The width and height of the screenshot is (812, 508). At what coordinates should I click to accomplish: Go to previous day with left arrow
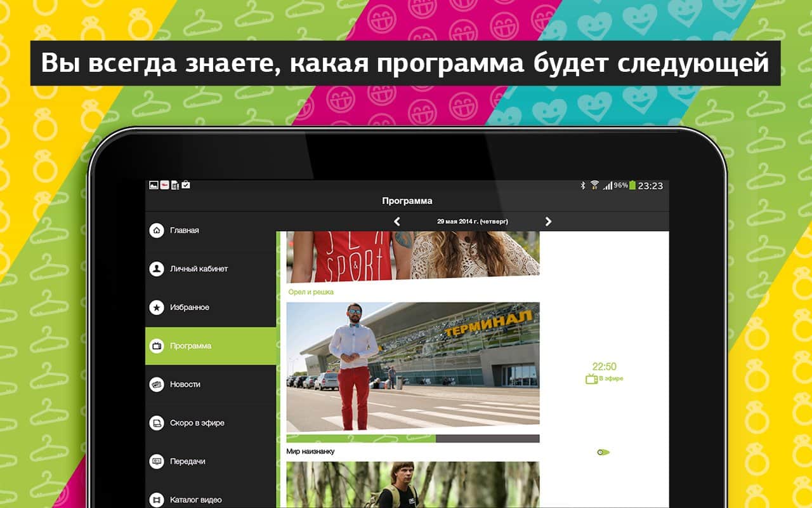(397, 222)
